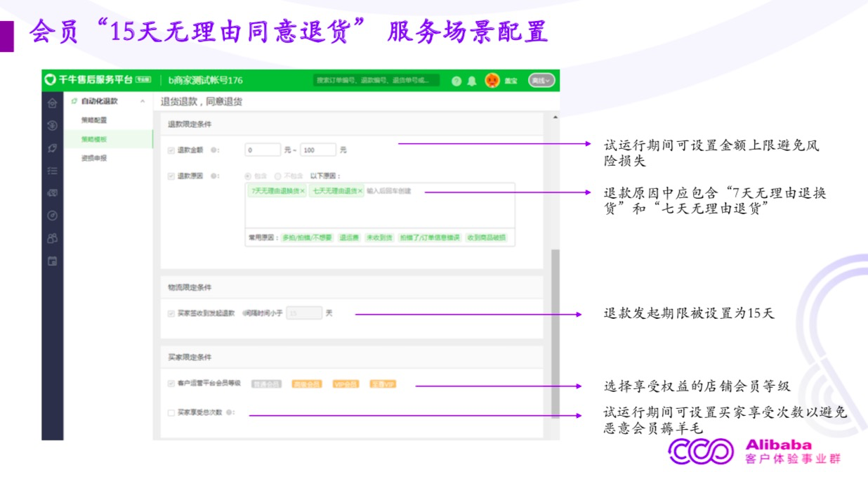This screenshot has width=868, height=484.
Task: Add common reason 拍错了/订单信息错误
Action: (x=429, y=238)
